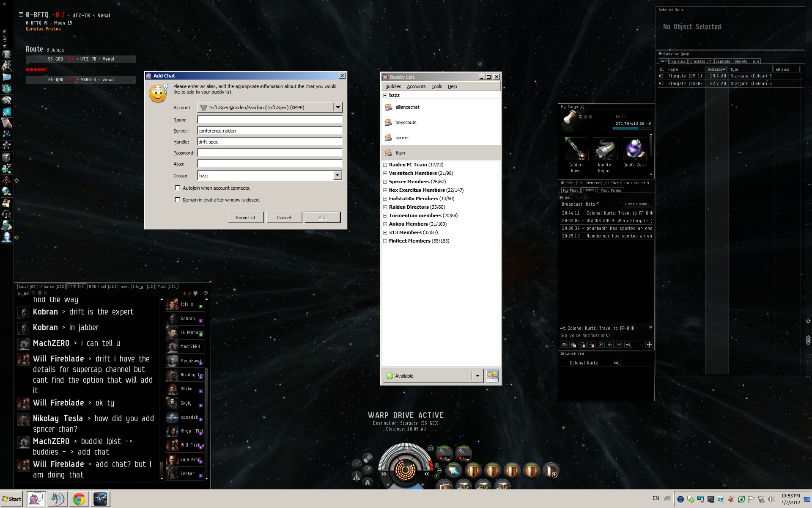Click the buddy icon beside status selector

(492, 375)
